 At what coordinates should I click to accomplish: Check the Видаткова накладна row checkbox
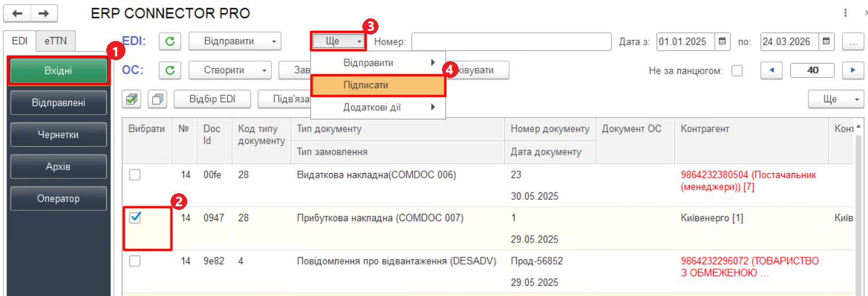[135, 175]
